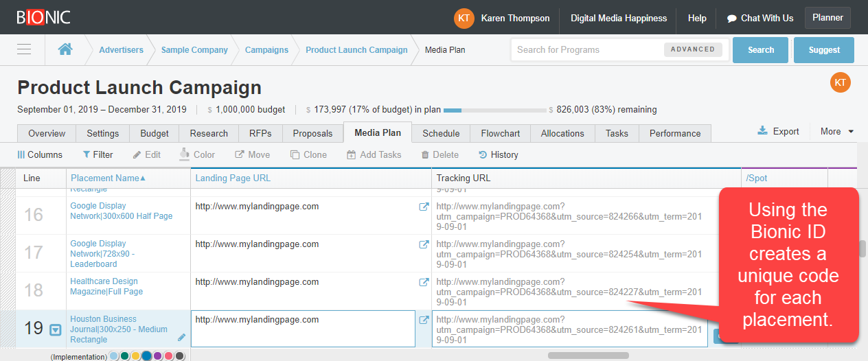
Task: Switch to the Tasks tab
Action: point(617,133)
